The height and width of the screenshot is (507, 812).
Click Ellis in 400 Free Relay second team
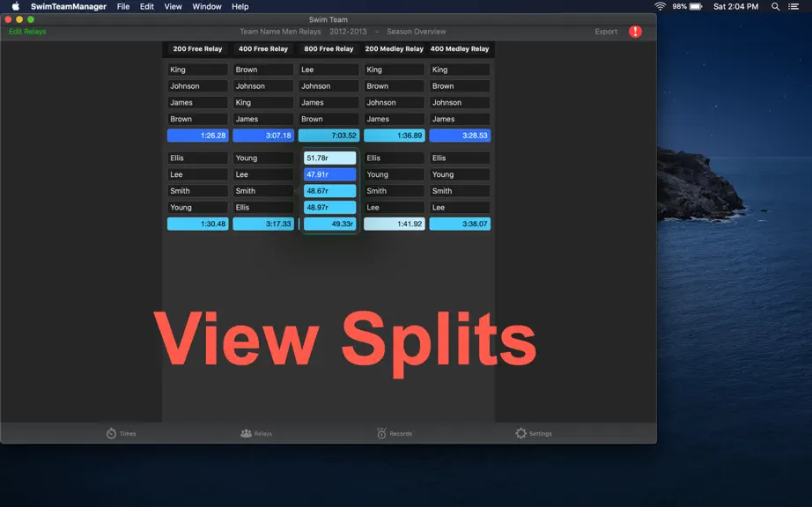click(263, 208)
